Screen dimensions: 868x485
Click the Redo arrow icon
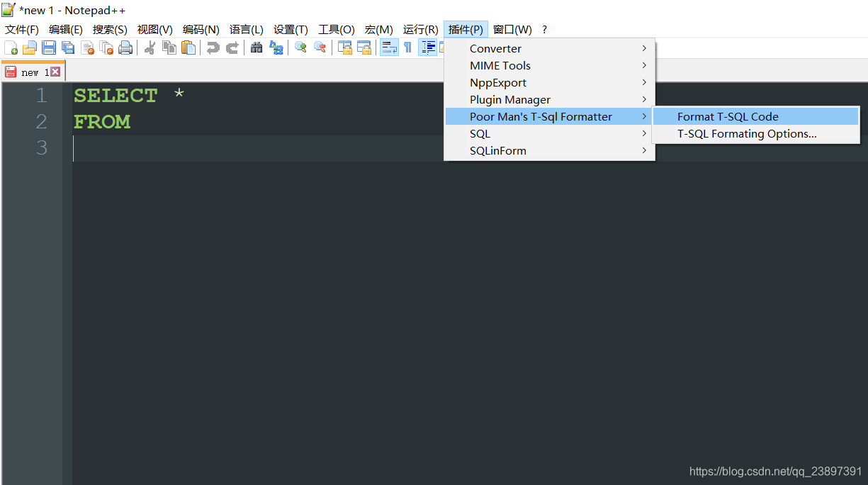[232, 48]
